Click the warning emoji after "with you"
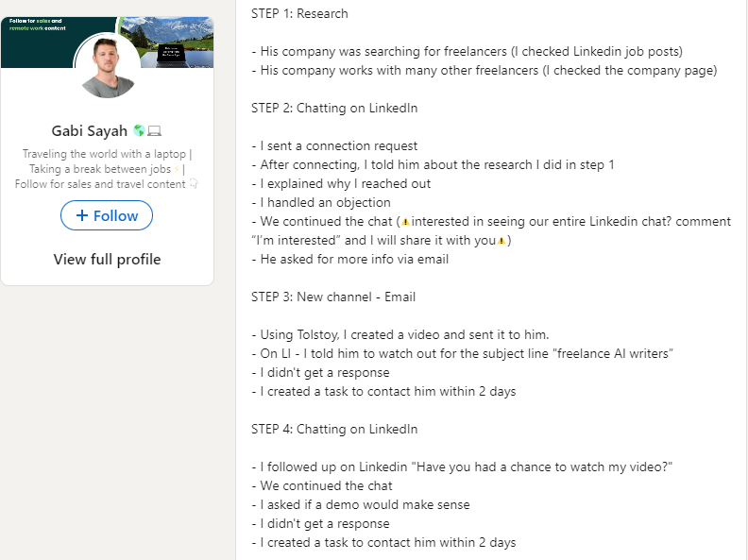 (501, 241)
